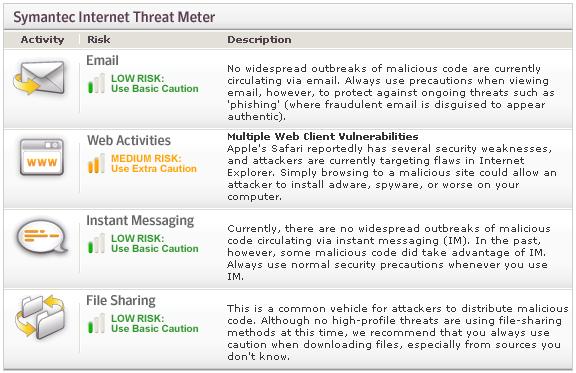Click the File Sharing green risk bars
Screen dimensions: 576x373
tap(96, 323)
